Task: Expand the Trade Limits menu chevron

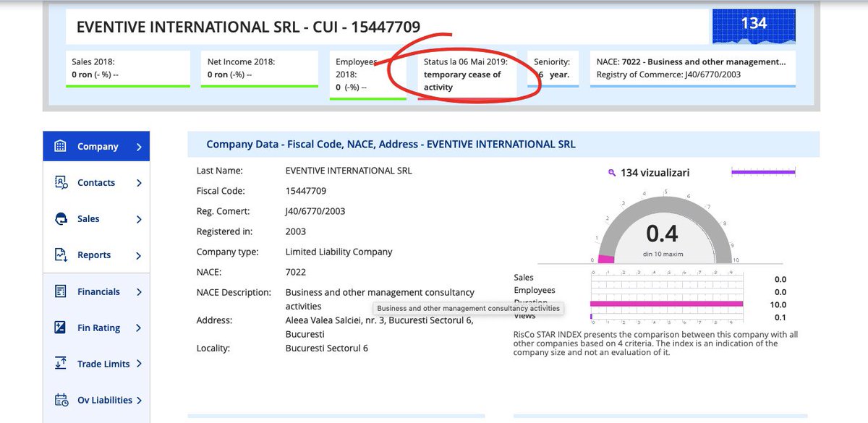Action: point(139,364)
